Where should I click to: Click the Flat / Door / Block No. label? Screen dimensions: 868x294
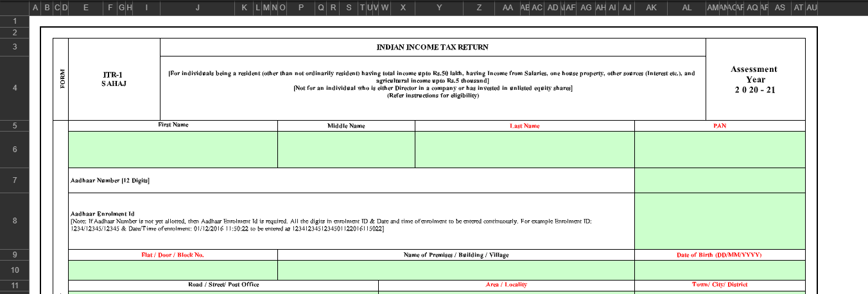(173, 255)
